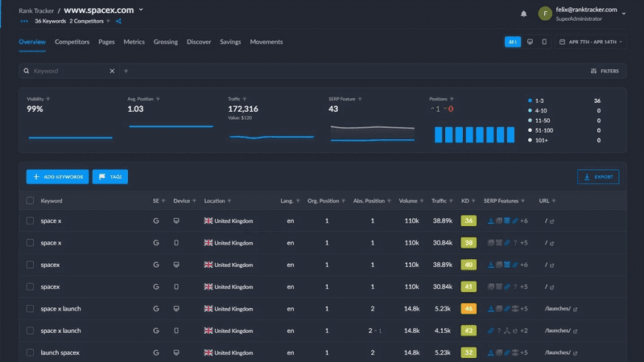Click the All devices toggle button
This screenshot has height=362, width=644.
[x=513, y=42]
